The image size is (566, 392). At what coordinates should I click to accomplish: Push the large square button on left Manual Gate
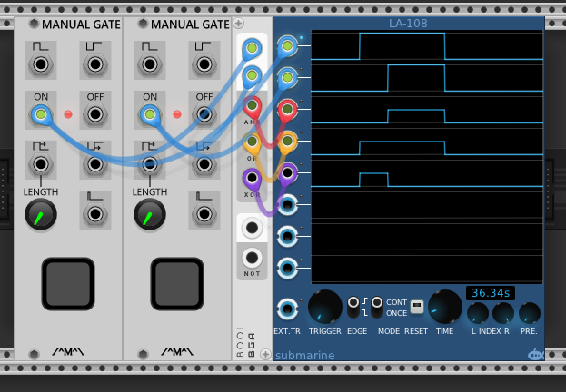click(68, 284)
